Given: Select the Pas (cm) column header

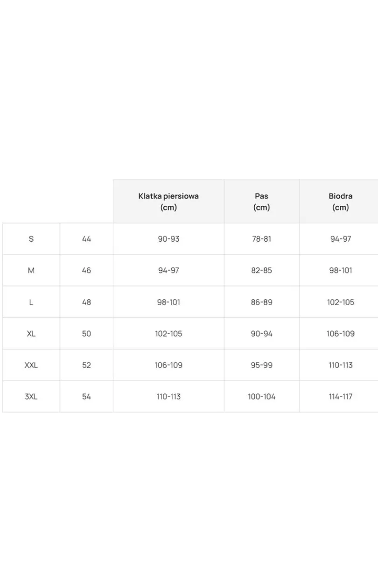Looking at the screenshot, I should 262,202.
